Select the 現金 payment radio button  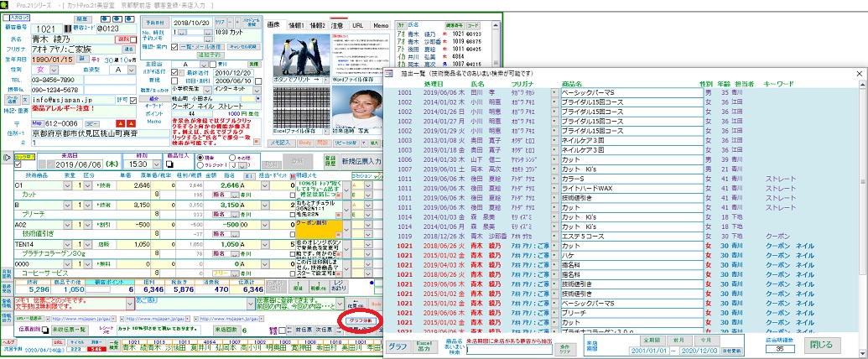pos(200,158)
